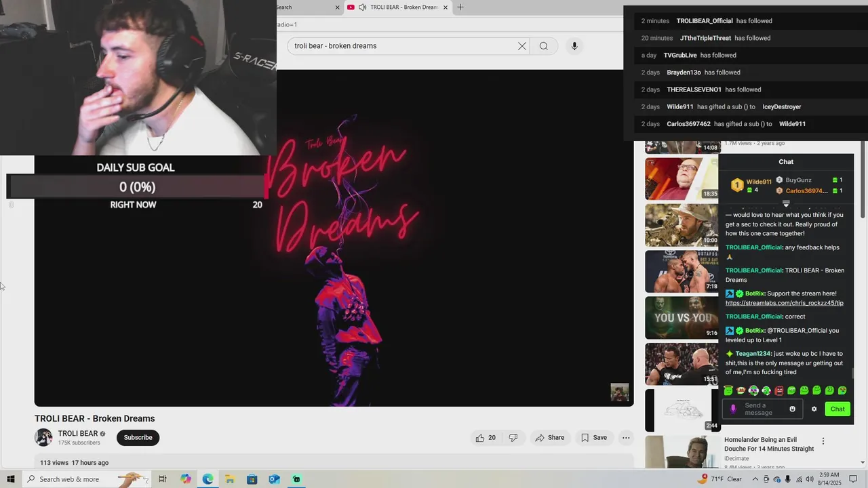Viewport: 868px width, 488px height.
Task: Open the 7:18 boxing face-off thumbnail
Action: pos(681,271)
